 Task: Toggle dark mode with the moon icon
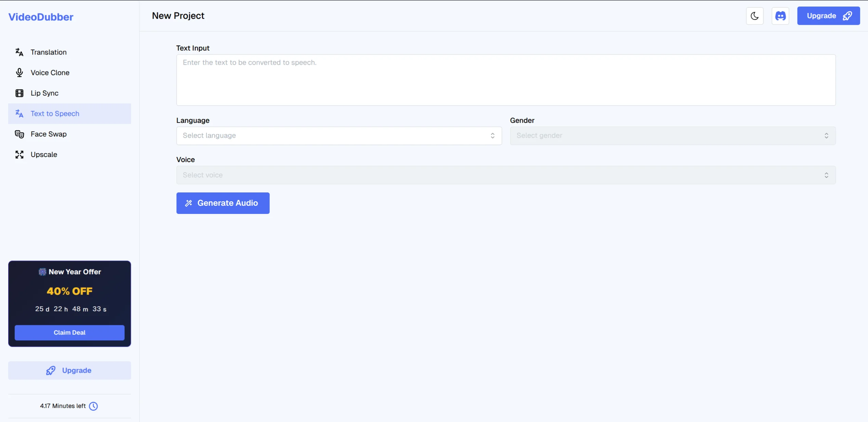pyautogui.click(x=754, y=16)
